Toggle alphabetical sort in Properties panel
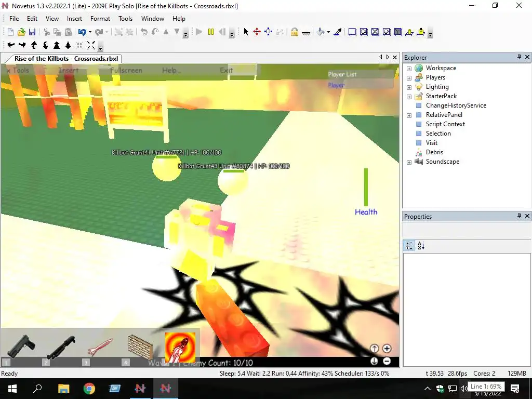This screenshot has height=399, width=532. coord(421,246)
